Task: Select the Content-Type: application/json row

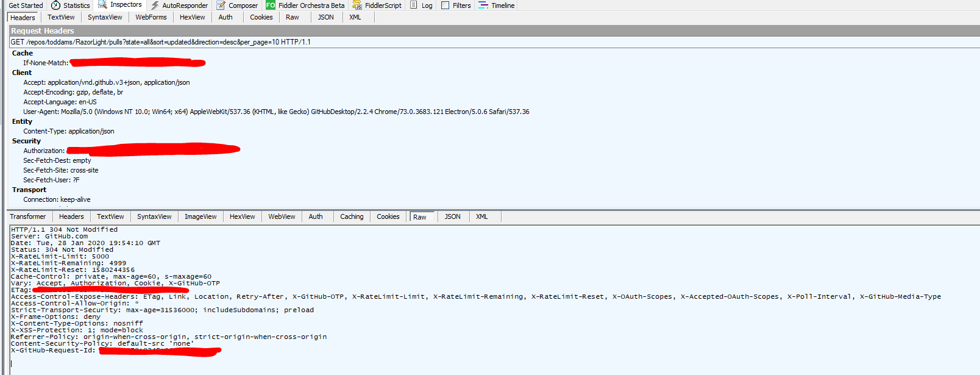Action: [69, 131]
